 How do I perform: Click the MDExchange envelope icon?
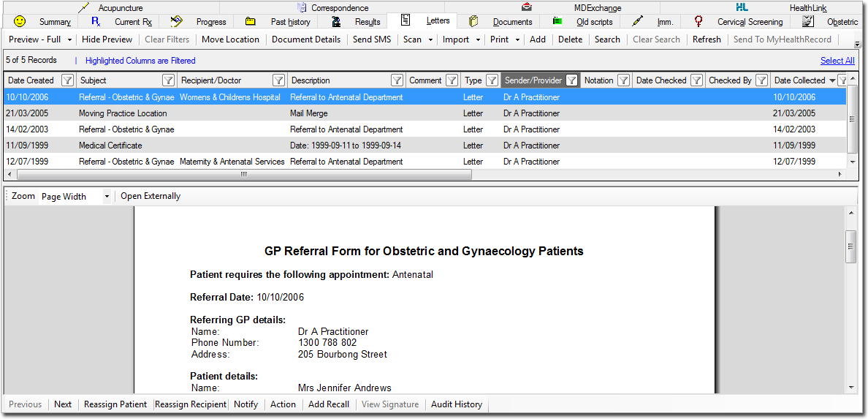(527, 7)
